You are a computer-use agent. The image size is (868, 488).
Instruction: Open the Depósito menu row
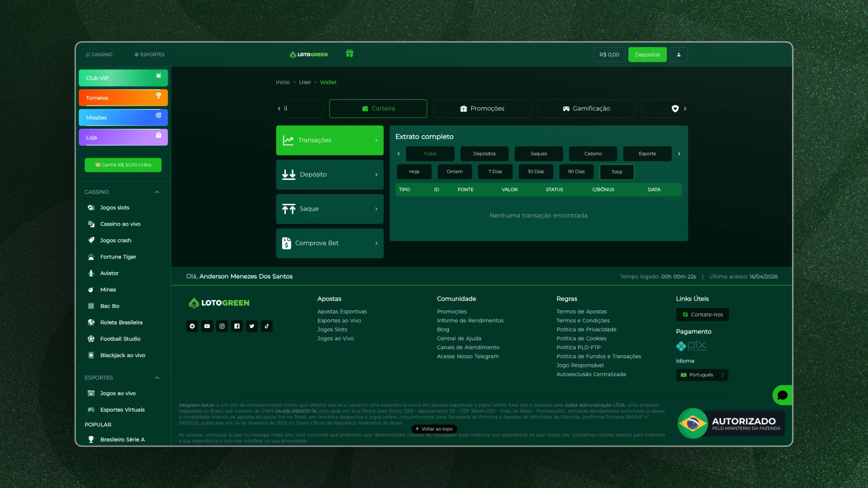[x=330, y=174]
